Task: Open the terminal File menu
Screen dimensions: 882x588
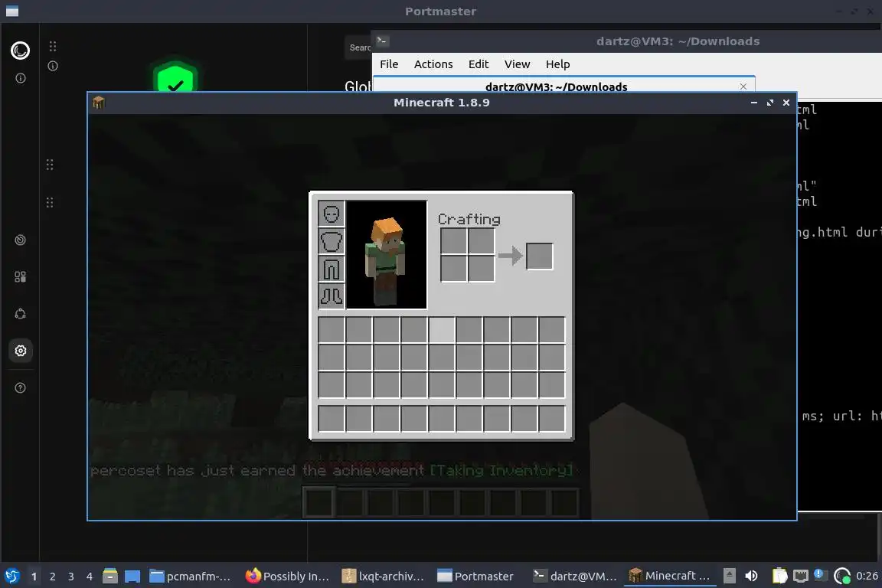Action: [389, 64]
